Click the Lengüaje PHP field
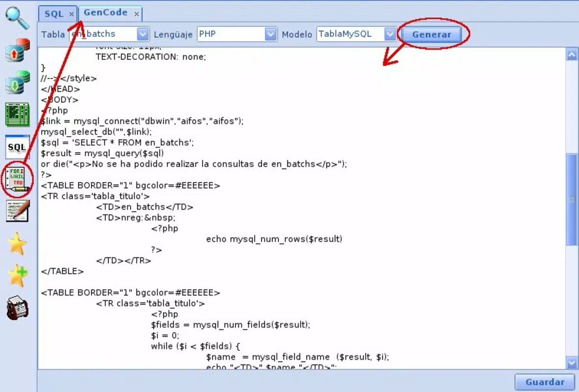Image resolution: width=579 pixels, height=392 pixels. (x=237, y=34)
